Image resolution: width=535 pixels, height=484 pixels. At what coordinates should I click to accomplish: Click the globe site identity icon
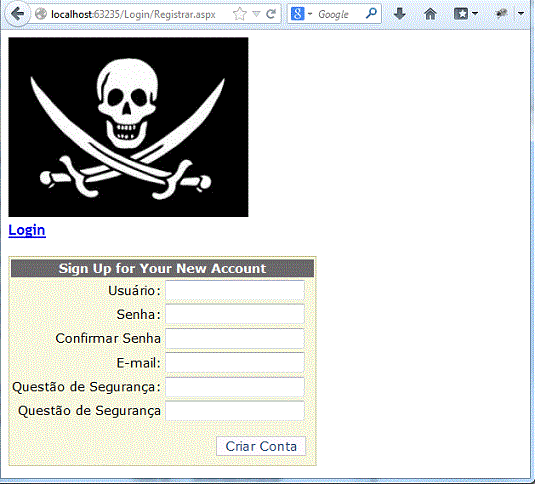pyautogui.click(x=41, y=14)
